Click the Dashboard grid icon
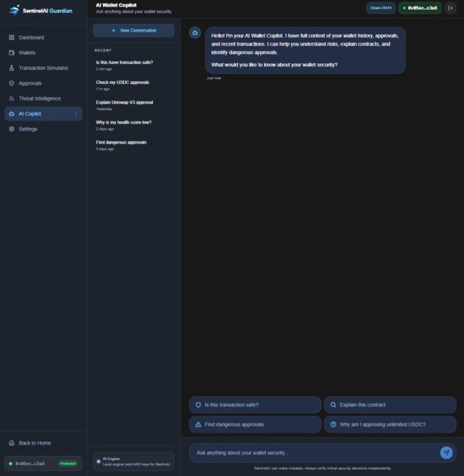This screenshot has width=464, height=476. tap(12, 37)
